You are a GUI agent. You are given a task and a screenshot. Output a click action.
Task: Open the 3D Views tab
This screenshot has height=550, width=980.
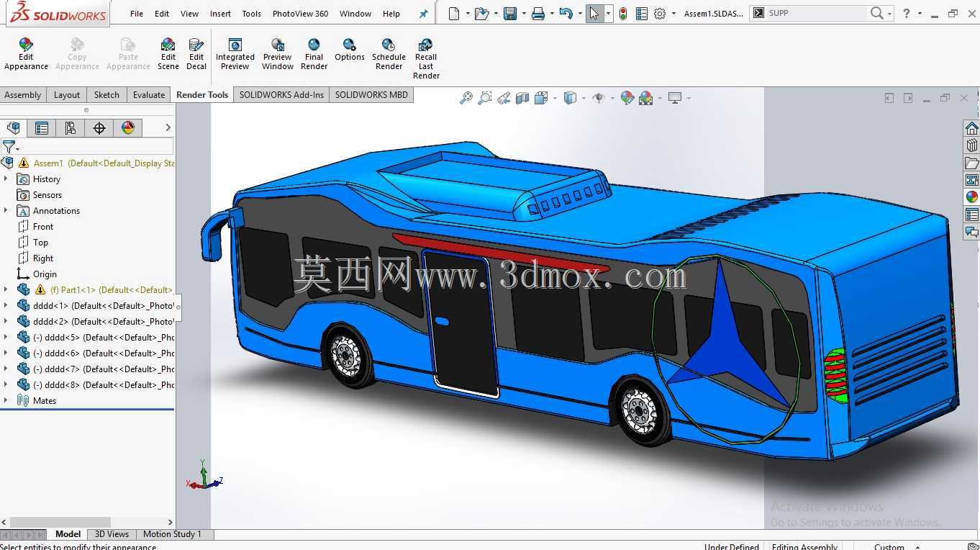coord(112,534)
